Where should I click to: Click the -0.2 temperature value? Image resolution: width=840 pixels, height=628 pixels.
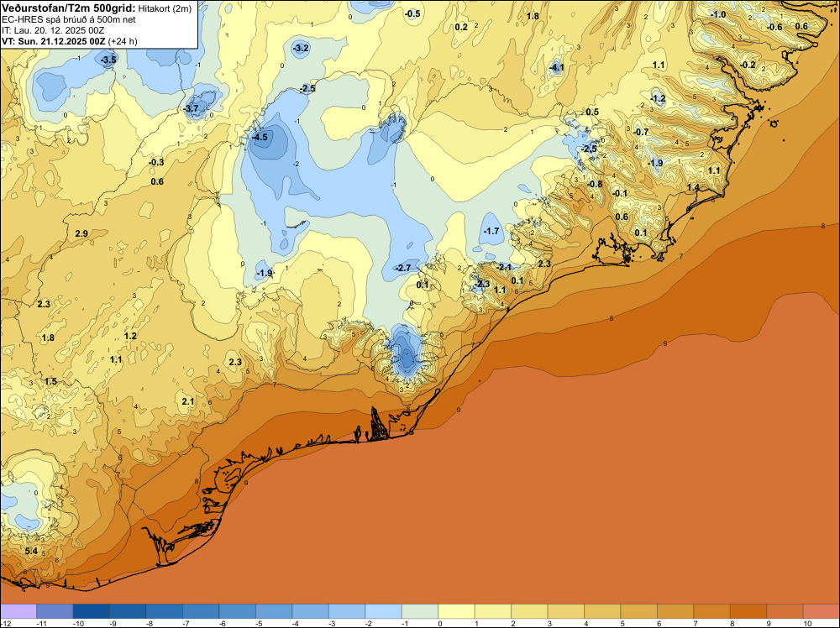click(x=748, y=65)
